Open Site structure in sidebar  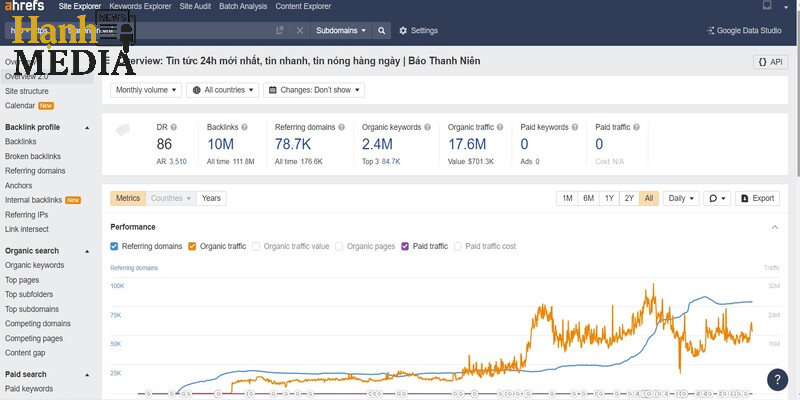pyautogui.click(x=27, y=91)
